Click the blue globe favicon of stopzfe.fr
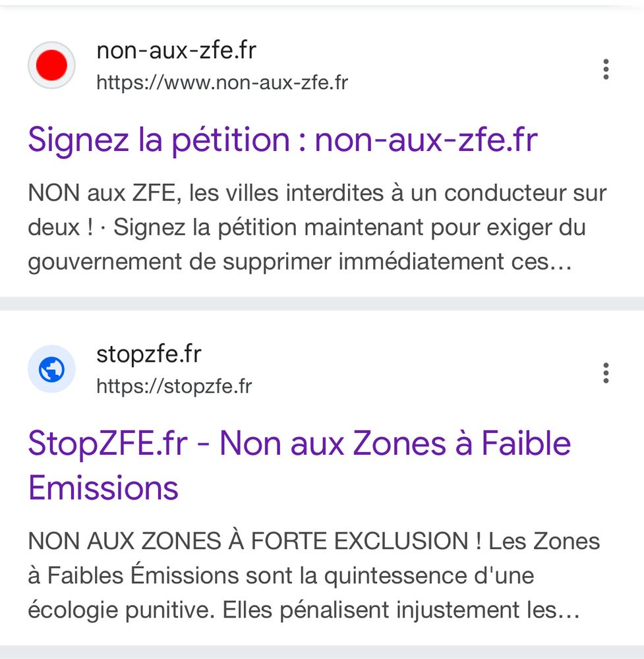The height and width of the screenshot is (659, 644). [x=51, y=369]
